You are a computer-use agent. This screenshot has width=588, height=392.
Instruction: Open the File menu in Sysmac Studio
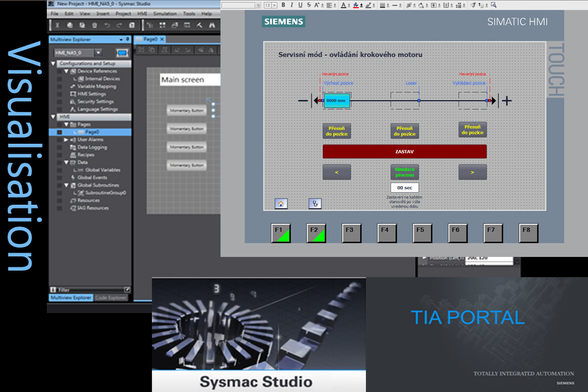point(54,14)
